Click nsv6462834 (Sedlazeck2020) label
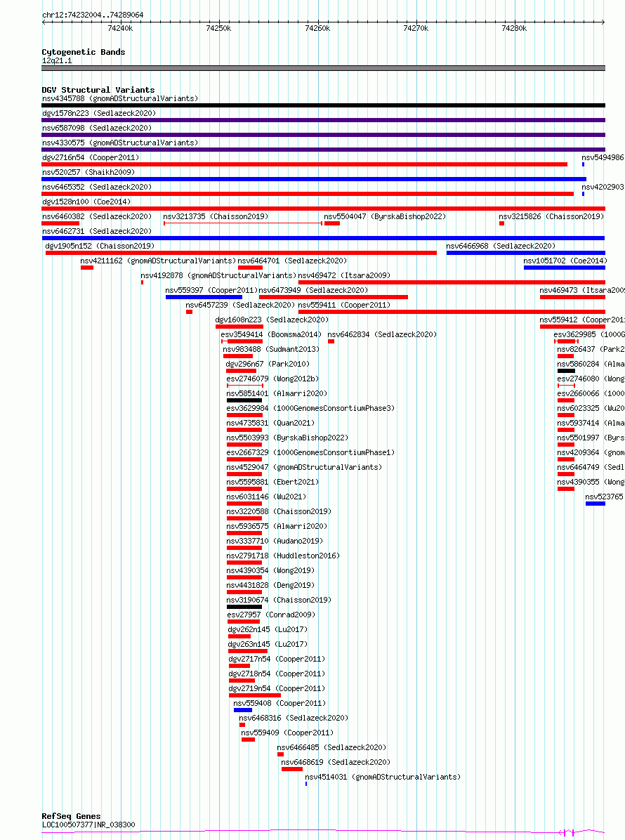The height and width of the screenshot is (840, 625). tap(382, 335)
